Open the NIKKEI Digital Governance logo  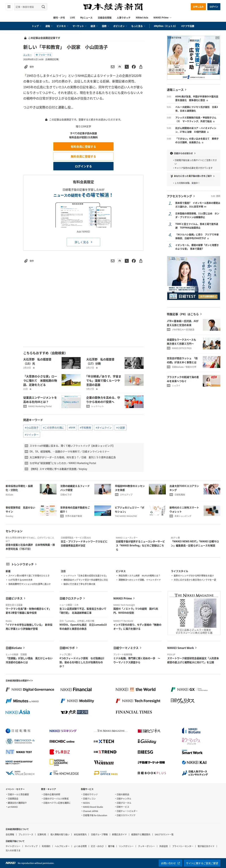point(30,689)
